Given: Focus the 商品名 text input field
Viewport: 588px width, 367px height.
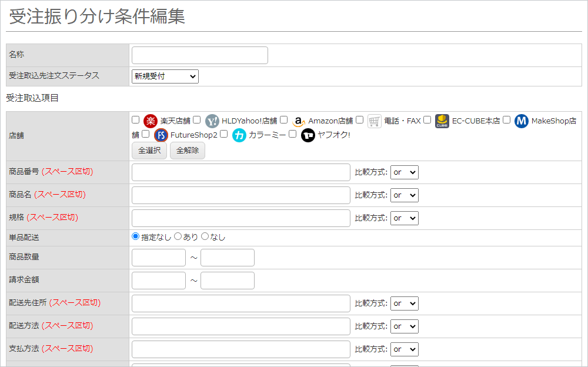Looking at the screenshot, I should [241, 195].
